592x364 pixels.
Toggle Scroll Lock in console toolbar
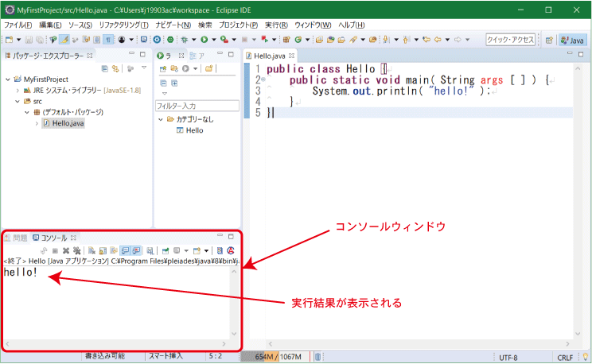(x=103, y=250)
